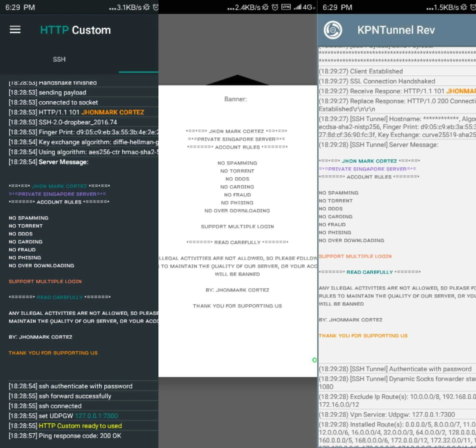Select the "Exclude Ip Route(s)" log line

pos(397,400)
